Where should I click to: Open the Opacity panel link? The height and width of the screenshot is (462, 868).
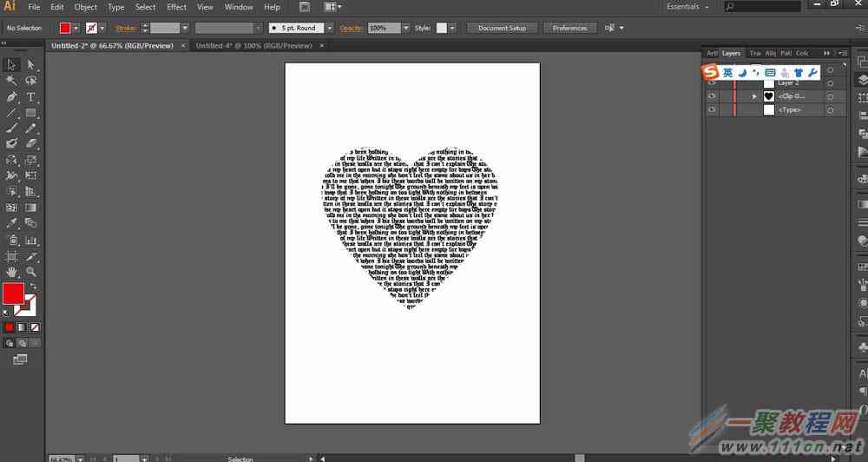tap(351, 28)
